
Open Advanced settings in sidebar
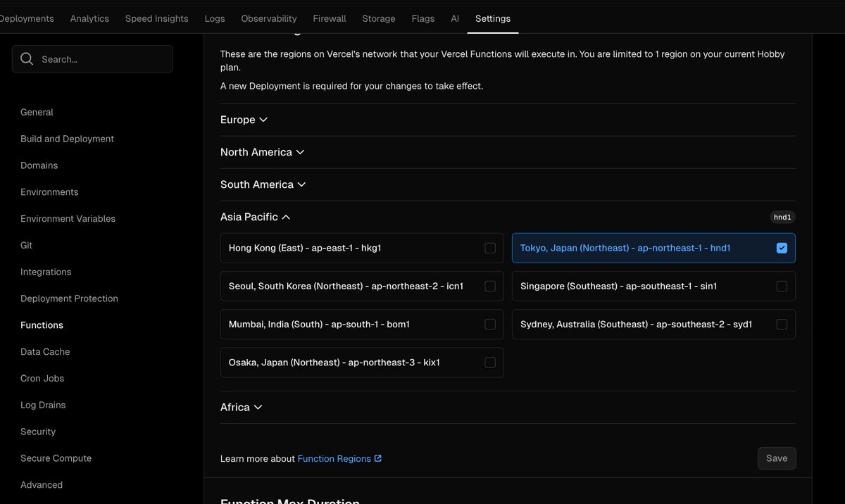(x=42, y=485)
